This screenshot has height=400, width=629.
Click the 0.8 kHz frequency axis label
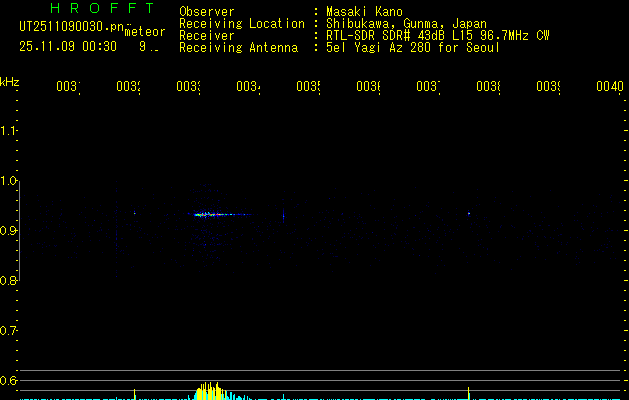[9, 280]
